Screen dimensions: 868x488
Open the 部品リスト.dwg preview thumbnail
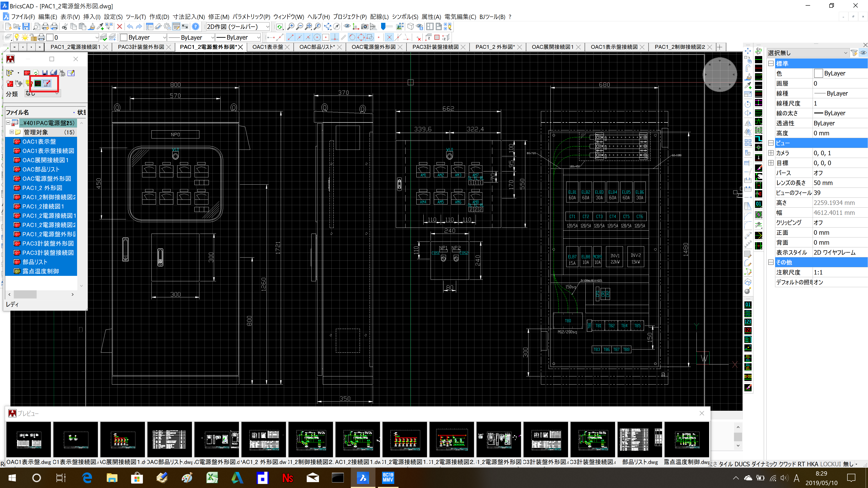pyautogui.click(x=639, y=439)
